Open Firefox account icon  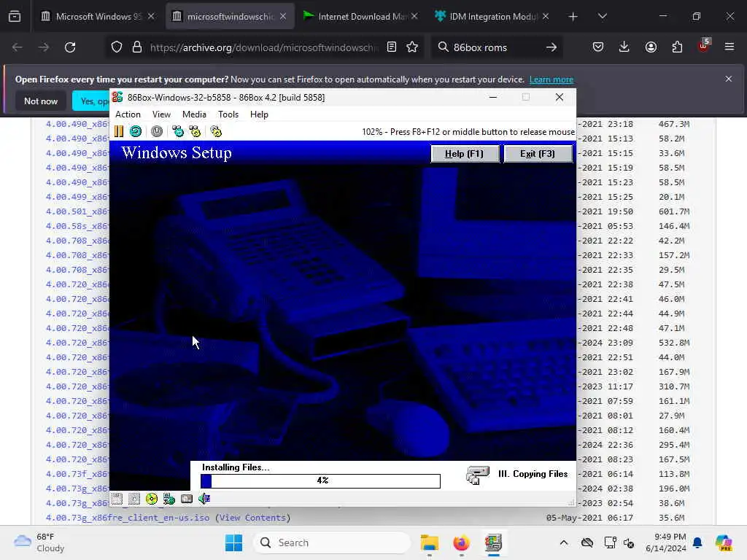click(x=651, y=47)
